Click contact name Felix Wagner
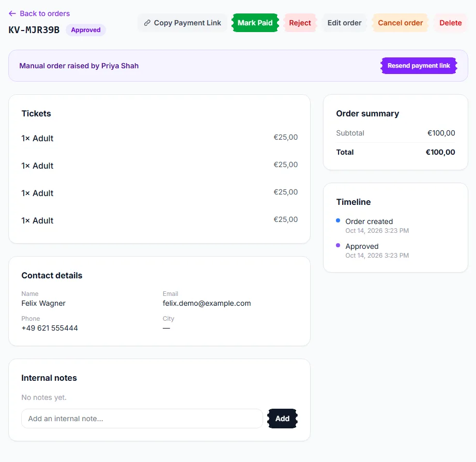Image resolution: width=476 pixels, height=462 pixels. tap(43, 303)
